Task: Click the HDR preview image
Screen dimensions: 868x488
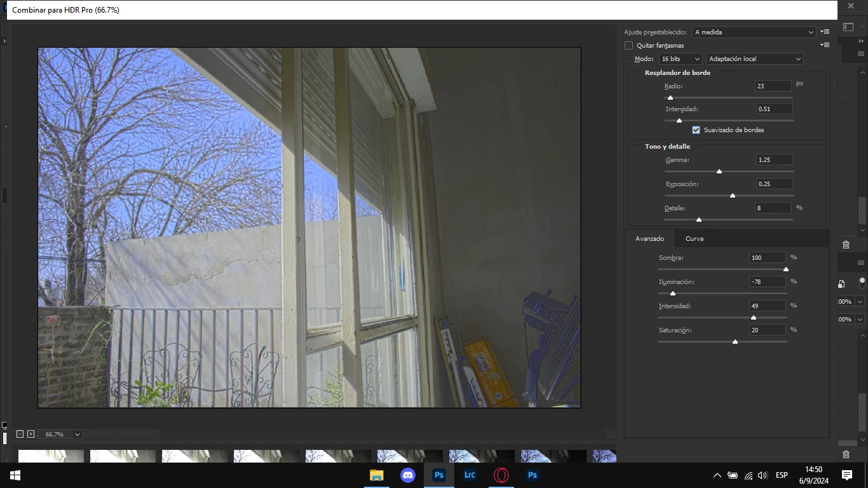Action: tap(309, 227)
